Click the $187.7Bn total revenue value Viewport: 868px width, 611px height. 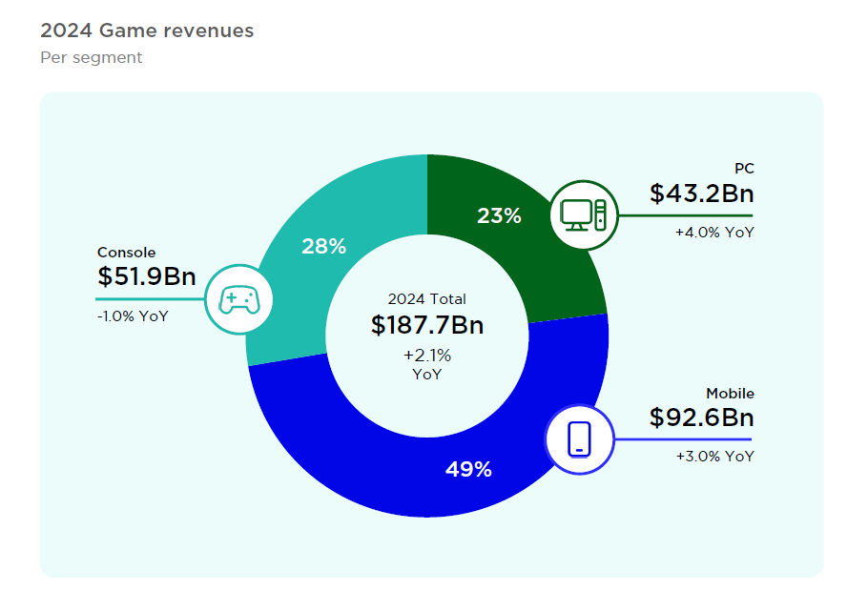point(427,325)
